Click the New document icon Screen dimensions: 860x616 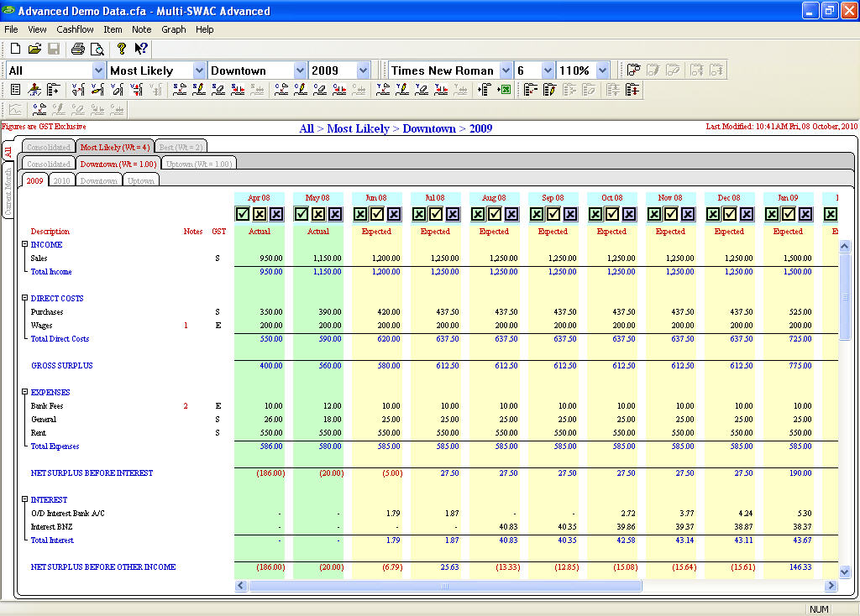coord(15,49)
